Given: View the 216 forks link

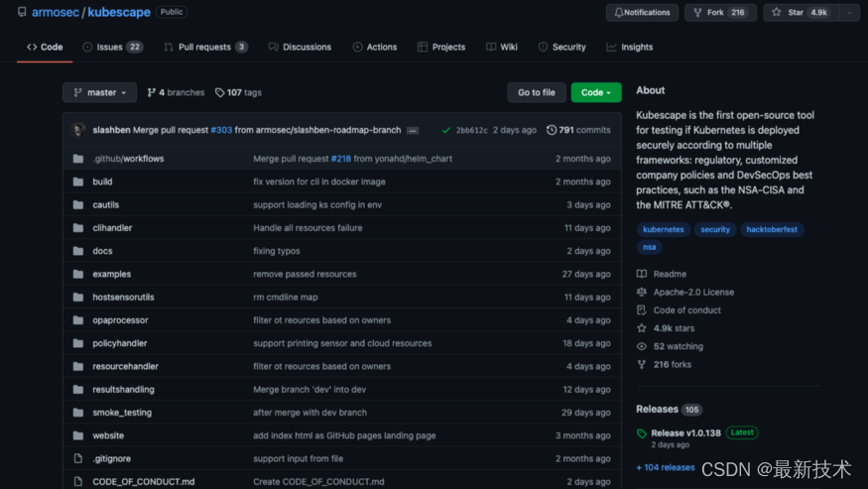Looking at the screenshot, I should point(664,364).
